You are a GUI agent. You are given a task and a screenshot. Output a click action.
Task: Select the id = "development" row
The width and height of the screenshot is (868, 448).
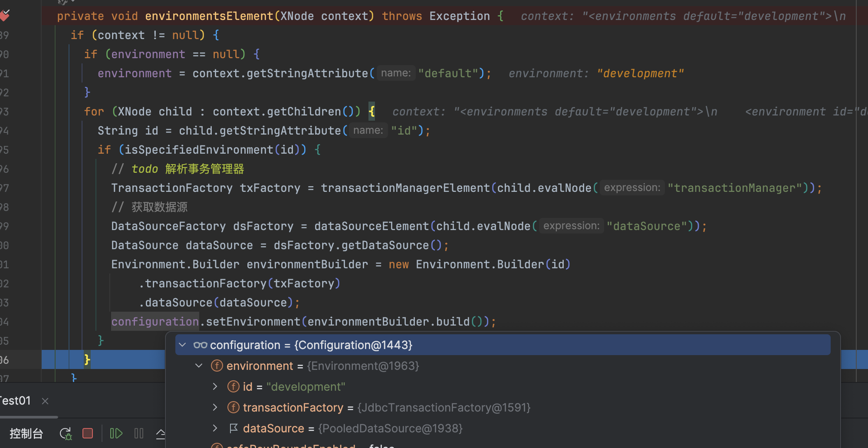(x=503, y=387)
